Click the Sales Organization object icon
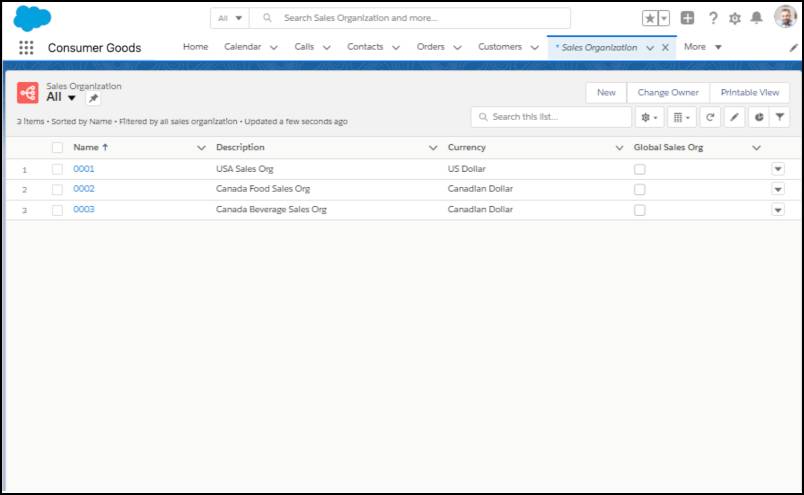Screen dimensions: 804x495 [28, 93]
